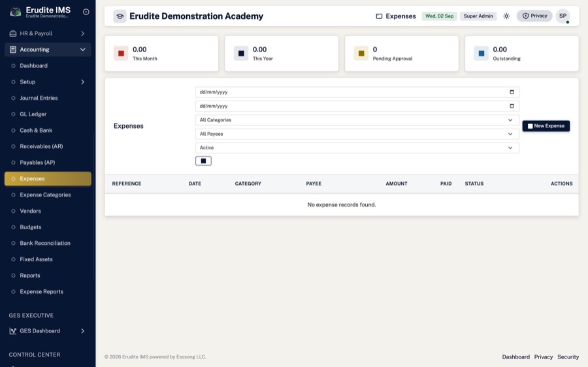588x367 pixels.
Task: Expand the Setup submenu chevron
Action: tap(82, 82)
